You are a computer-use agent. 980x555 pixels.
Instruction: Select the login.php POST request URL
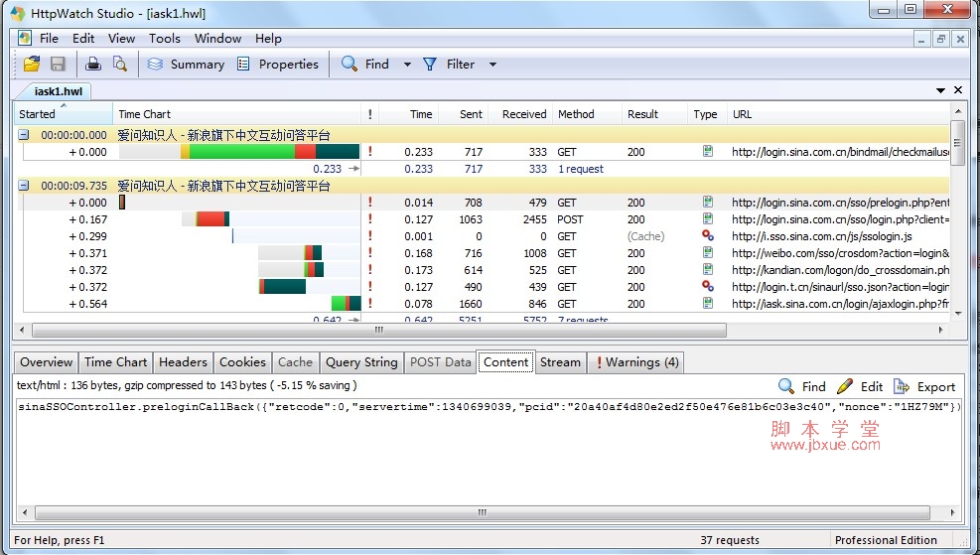tap(840, 219)
